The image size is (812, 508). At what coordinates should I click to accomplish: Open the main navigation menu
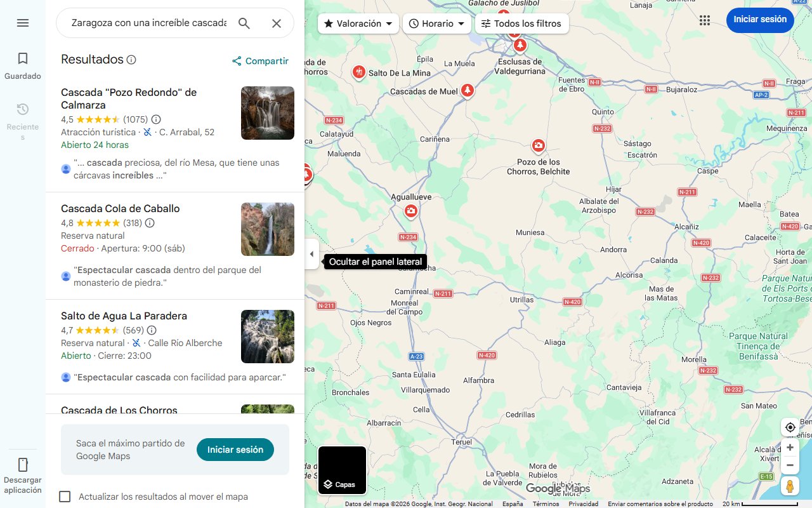coord(23,23)
